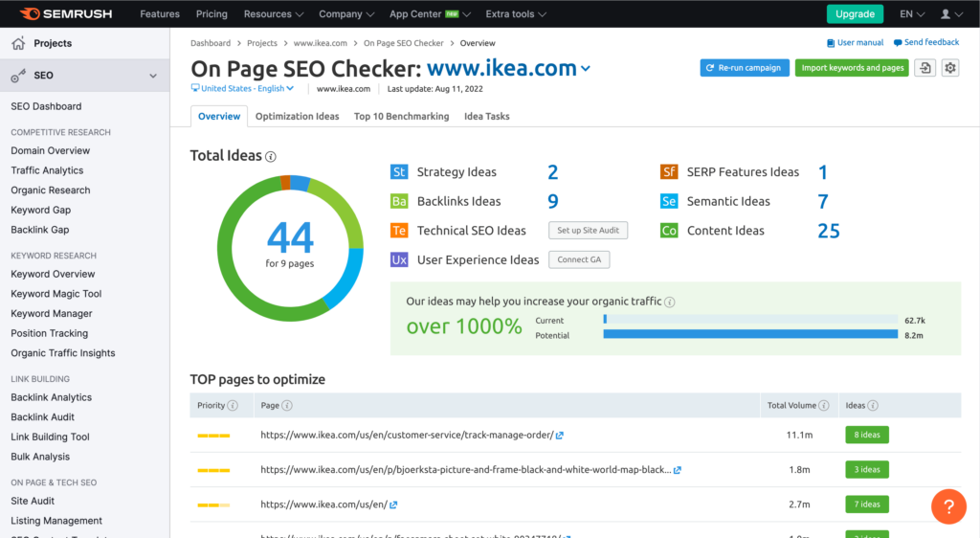The width and height of the screenshot is (980, 538).
Task: Click the Content Ideas Co icon
Action: 669,231
